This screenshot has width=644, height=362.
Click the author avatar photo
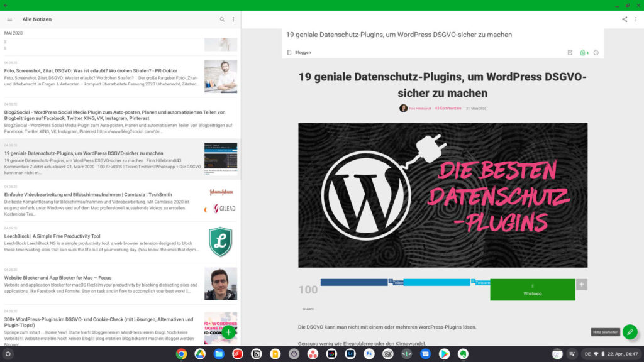click(x=403, y=108)
